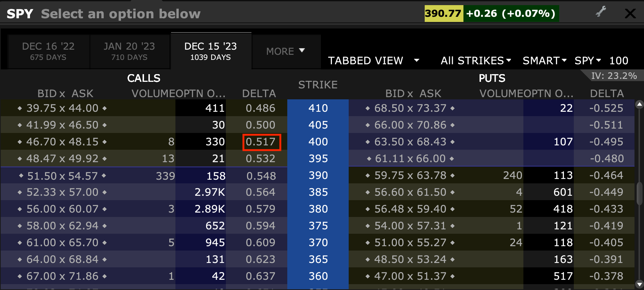
Task: Click the scrollbar up arrow
Action: pos(639,104)
